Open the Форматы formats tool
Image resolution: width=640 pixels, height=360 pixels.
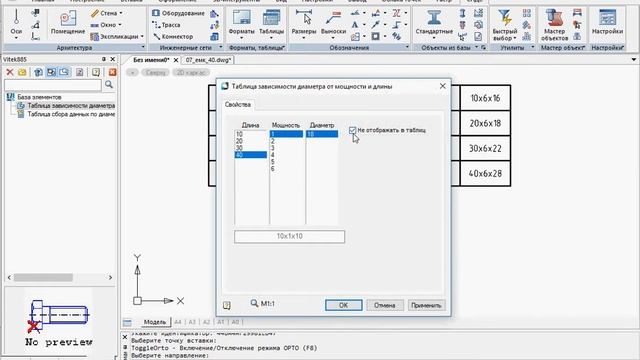click(x=242, y=22)
